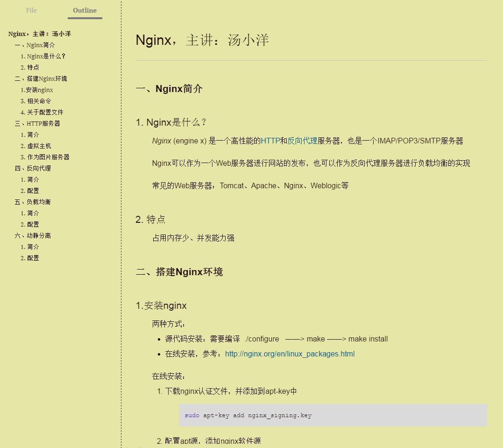Jump to "一、Nginx简介" via outline
The height and width of the screenshot is (448, 503).
click(35, 45)
